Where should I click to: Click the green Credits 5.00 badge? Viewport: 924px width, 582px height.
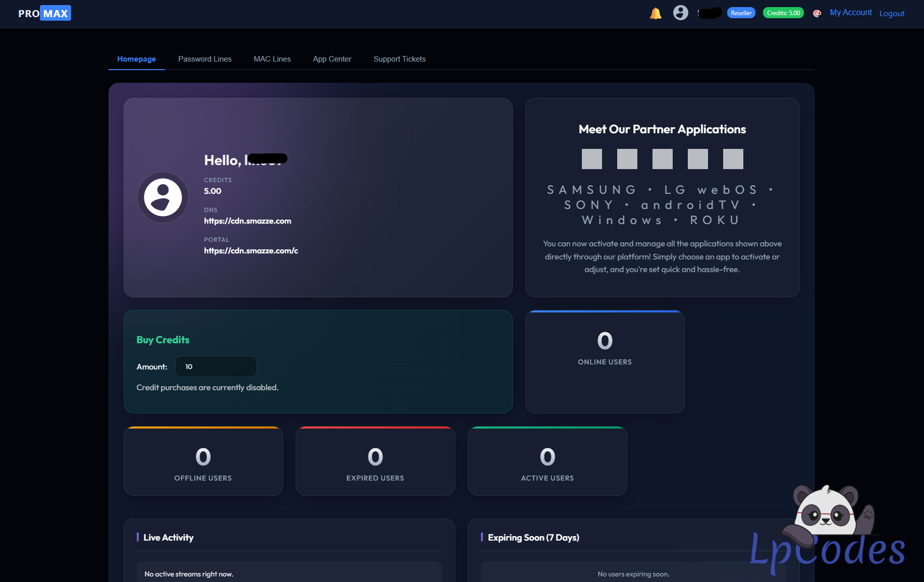pos(783,13)
